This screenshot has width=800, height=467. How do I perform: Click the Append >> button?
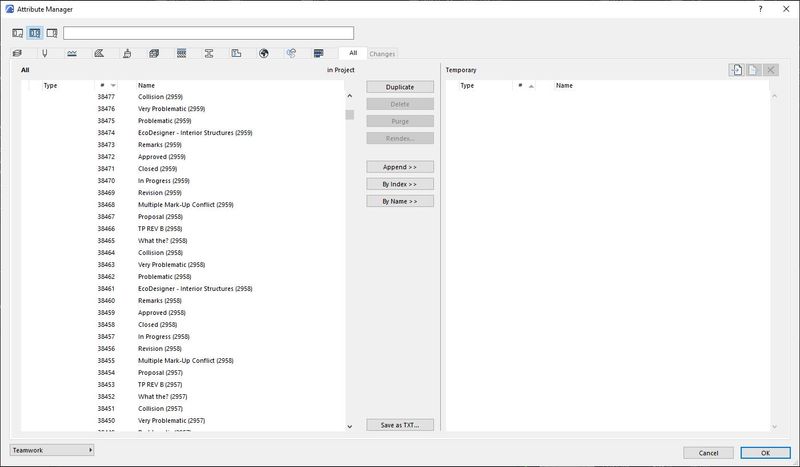pyautogui.click(x=400, y=167)
